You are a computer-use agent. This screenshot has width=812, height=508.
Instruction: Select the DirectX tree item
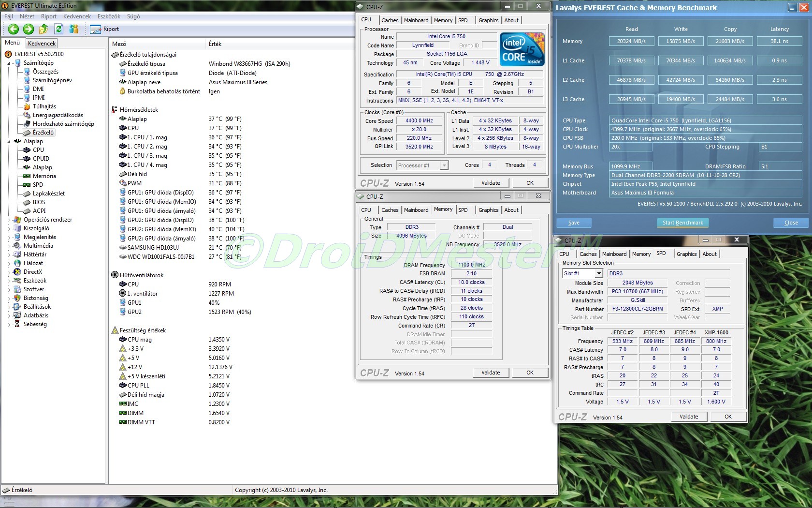pos(33,272)
